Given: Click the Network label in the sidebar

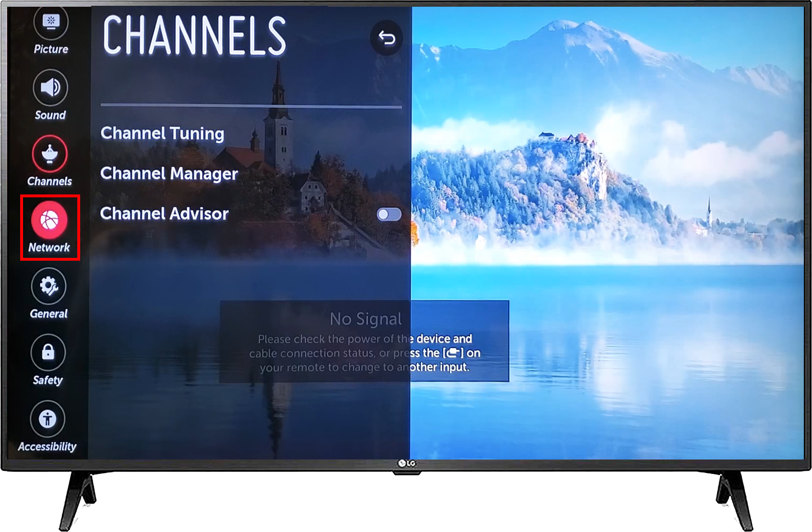Looking at the screenshot, I should click(x=49, y=248).
